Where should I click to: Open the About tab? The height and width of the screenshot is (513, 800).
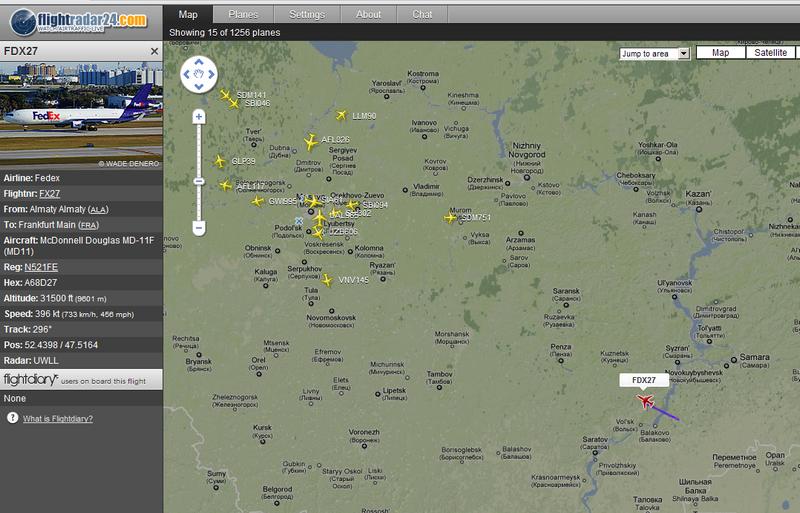368,14
